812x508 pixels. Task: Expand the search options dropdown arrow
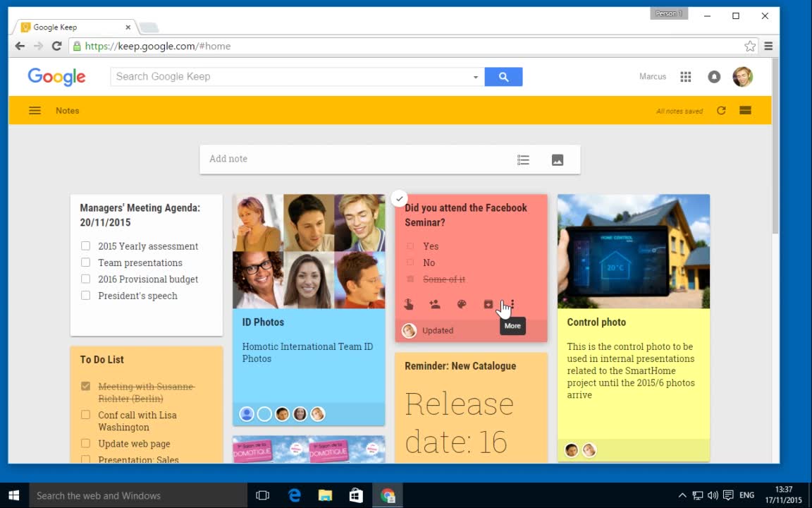tap(476, 78)
